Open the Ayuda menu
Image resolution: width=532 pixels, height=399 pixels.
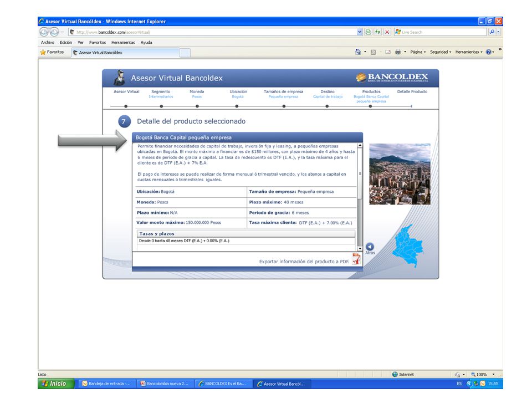coord(146,43)
